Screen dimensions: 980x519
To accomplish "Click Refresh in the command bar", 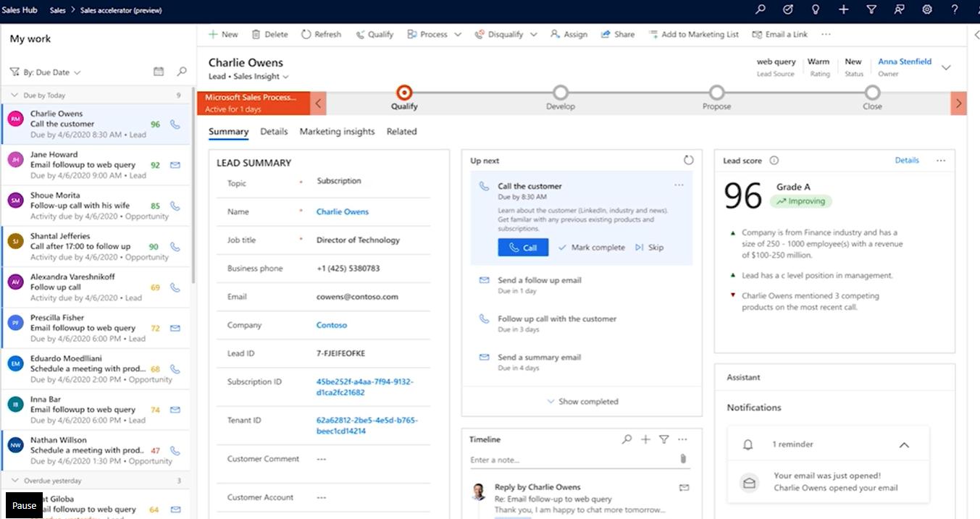I will pos(321,35).
